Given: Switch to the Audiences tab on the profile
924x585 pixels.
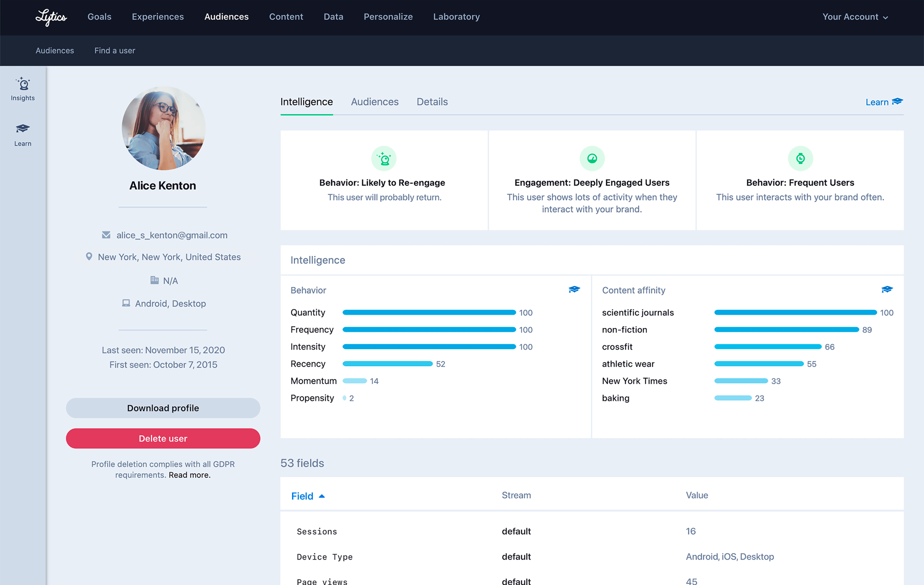Looking at the screenshot, I should 374,102.
